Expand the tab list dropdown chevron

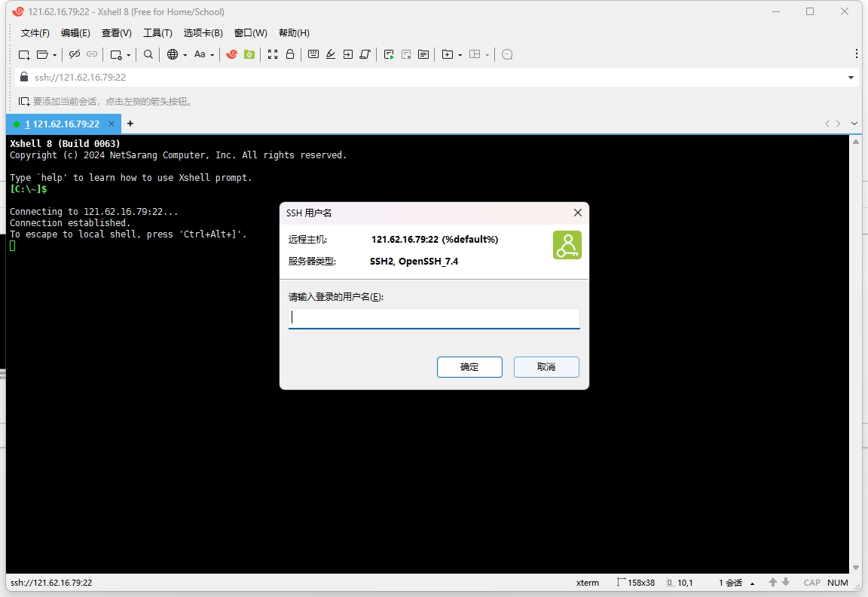[854, 124]
